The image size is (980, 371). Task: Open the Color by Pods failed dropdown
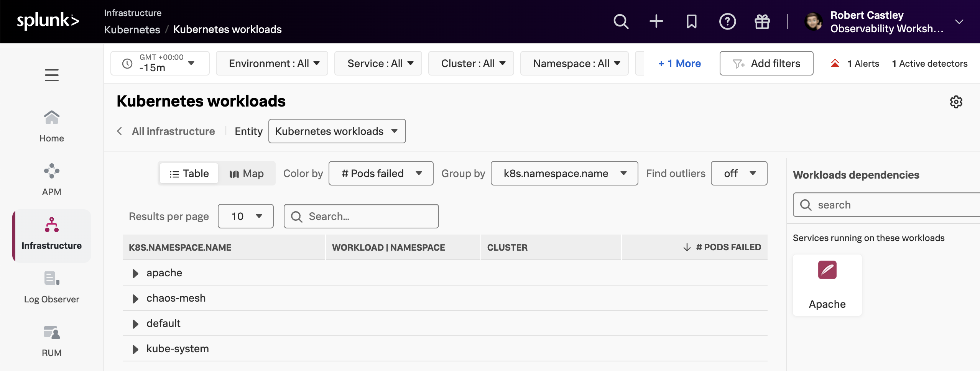click(381, 174)
